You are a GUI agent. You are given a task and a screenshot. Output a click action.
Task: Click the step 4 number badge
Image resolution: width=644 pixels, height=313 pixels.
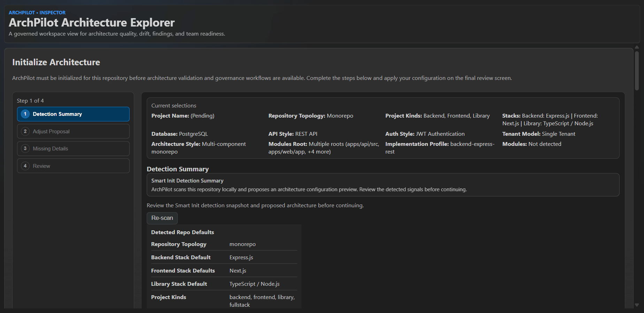[25, 166]
